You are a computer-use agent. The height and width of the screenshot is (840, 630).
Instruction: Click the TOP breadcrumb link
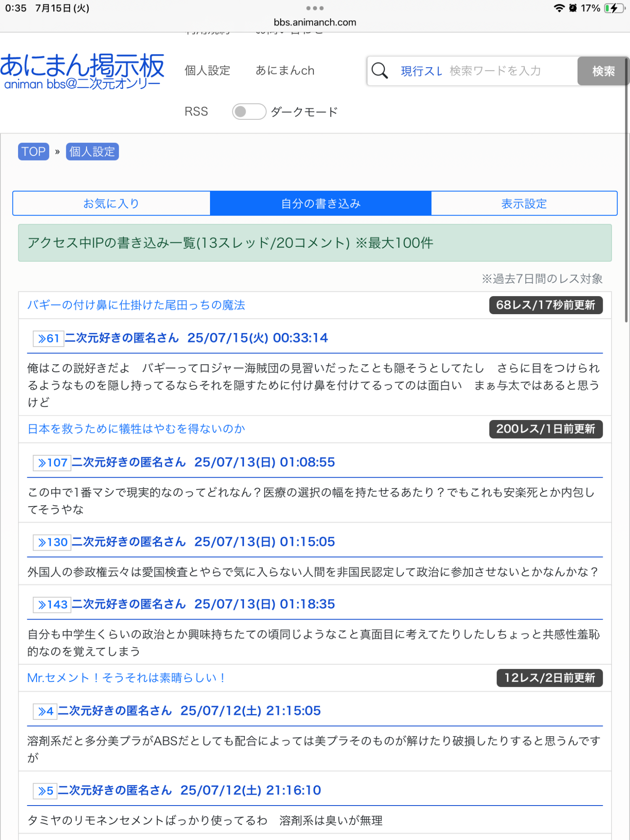coord(34,152)
